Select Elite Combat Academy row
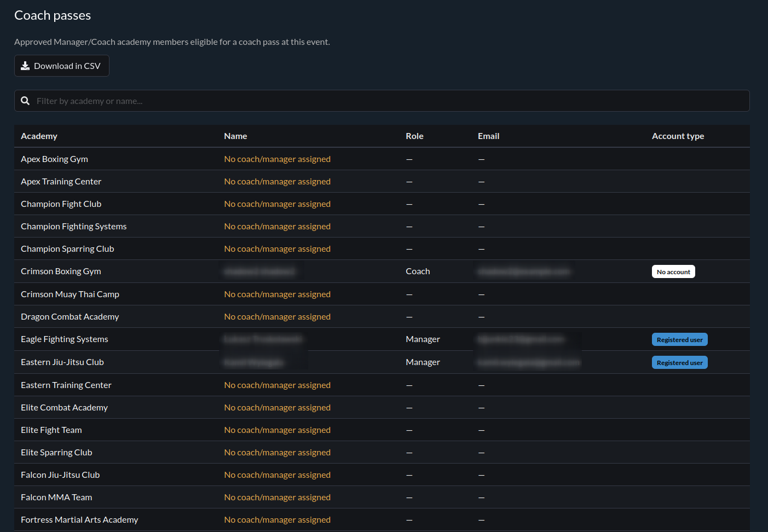 pyautogui.click(x=382, y=408)
